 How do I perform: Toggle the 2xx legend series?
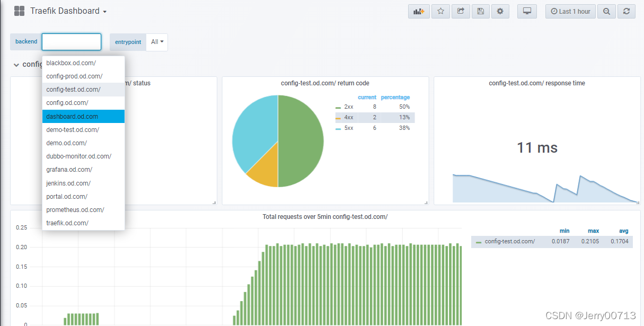[x=349, y=107]
